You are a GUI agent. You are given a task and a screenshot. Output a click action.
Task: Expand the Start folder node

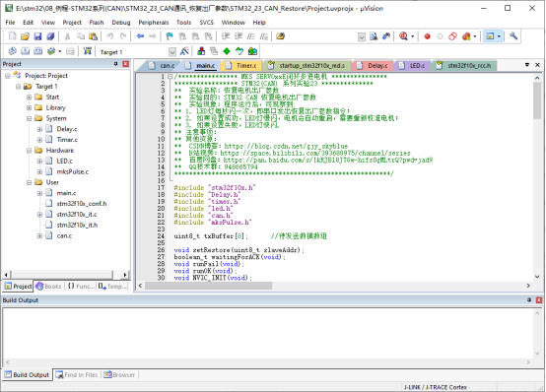[x=29, y=98]
